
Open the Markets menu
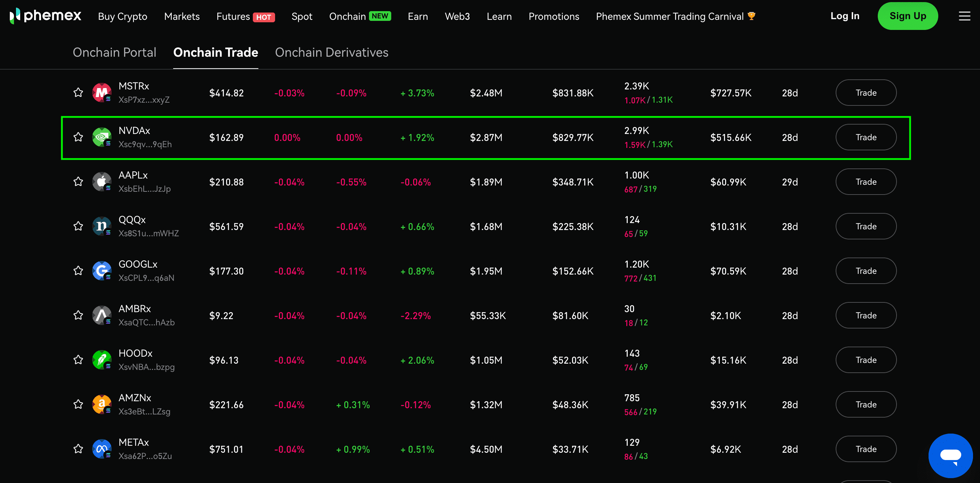[182, 16]
